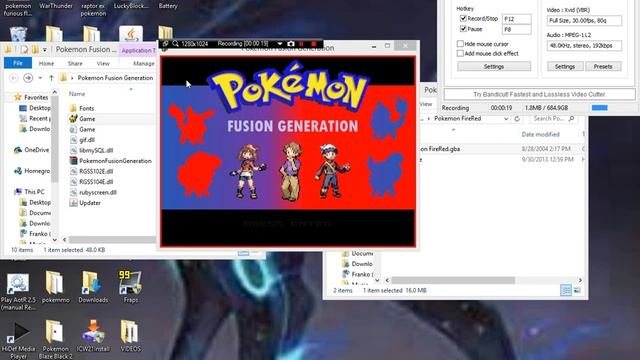Image resolution: width=640 pixels, height=360 pixels.
Task: Take a screenshot with the camera icon
Action: pos(291,44)
